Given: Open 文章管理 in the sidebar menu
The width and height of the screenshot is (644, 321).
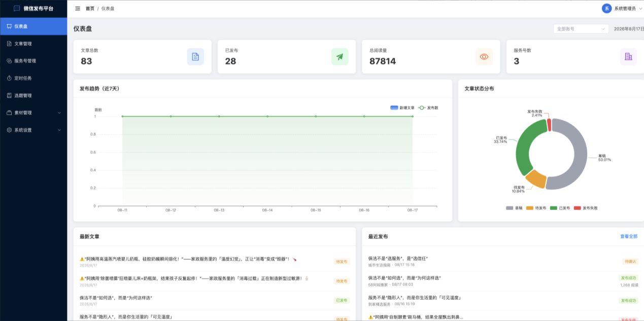Looking at the screenshot, I should (33, 44).
